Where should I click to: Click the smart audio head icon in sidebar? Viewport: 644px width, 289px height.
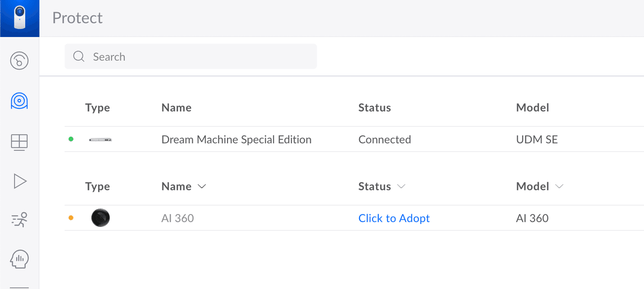19,260
